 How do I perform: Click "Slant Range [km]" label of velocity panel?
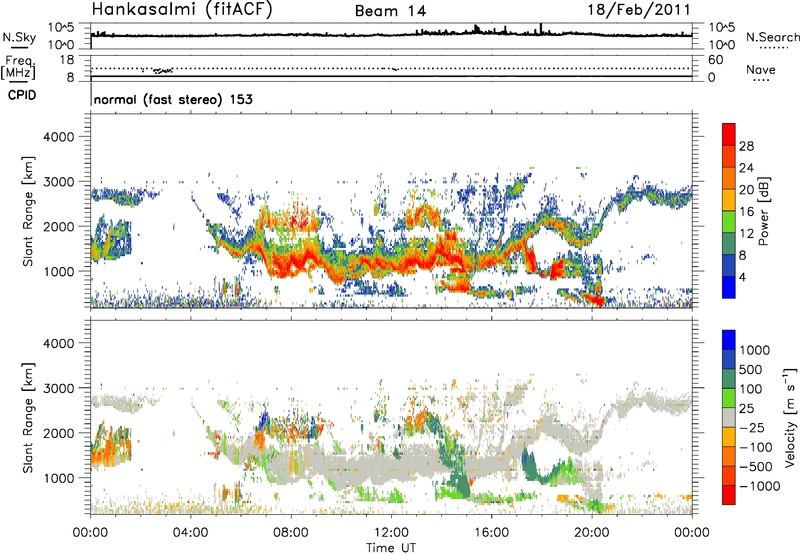[x=28, y=417]
